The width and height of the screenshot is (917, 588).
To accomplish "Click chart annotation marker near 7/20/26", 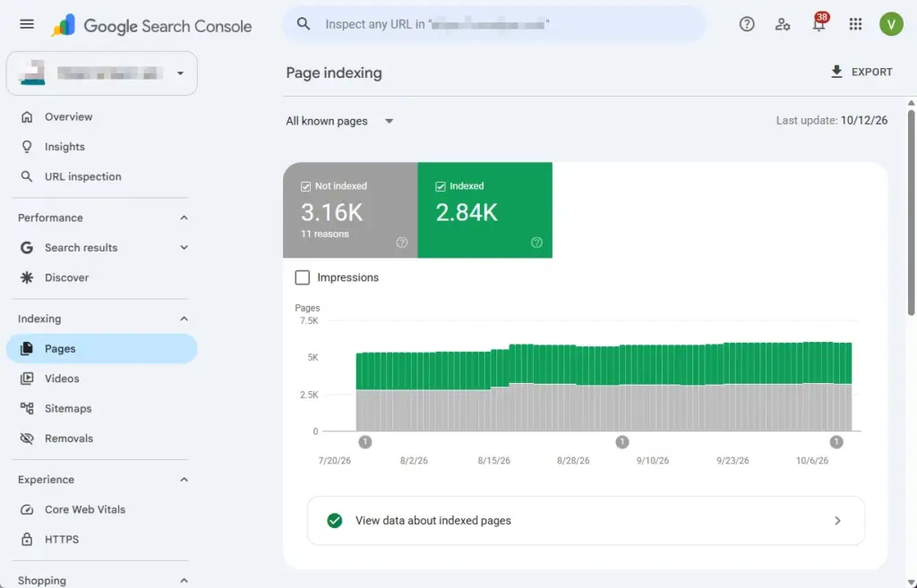I will (365, 442).
